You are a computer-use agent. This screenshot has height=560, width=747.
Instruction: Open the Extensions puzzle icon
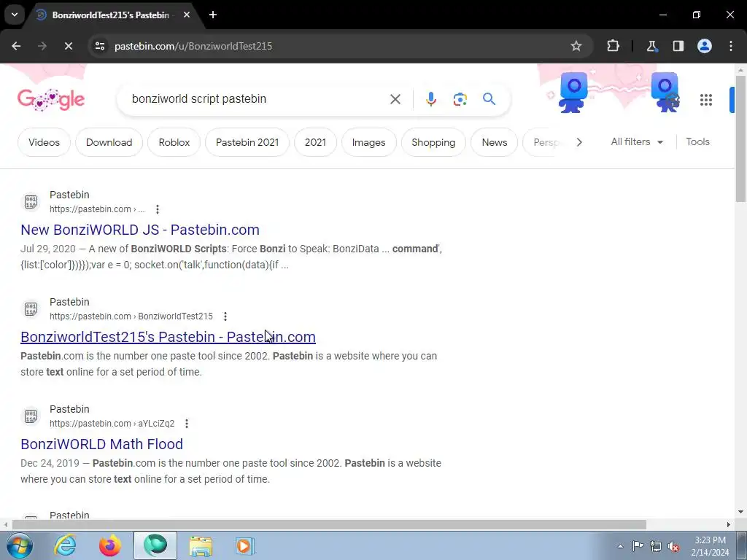(x=613, y=46)
